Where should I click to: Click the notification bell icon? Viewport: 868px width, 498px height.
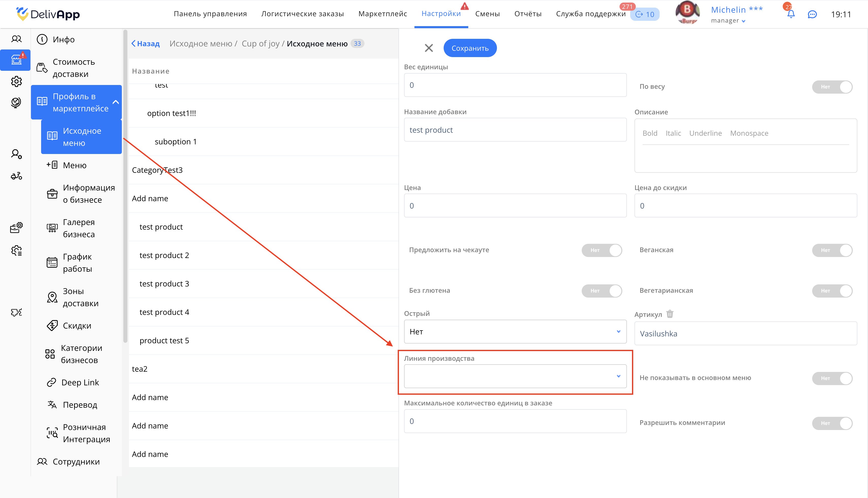791,14
